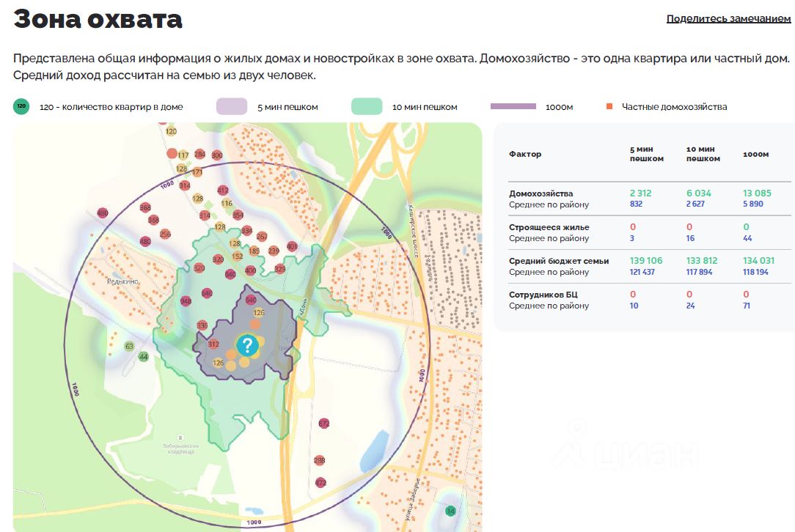This screenshot has width=795, height=532.
Task: Select the green marker labeled 44
Action: pos(144,357)
